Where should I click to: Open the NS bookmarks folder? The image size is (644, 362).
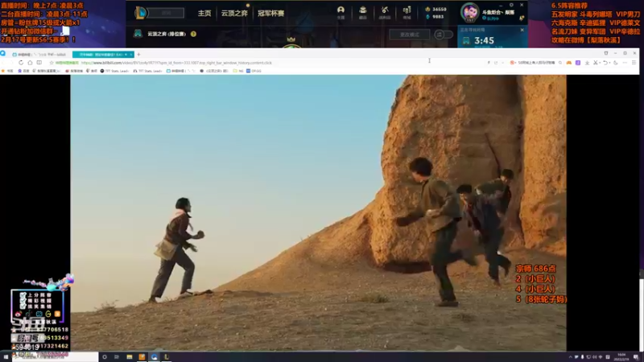238,71
